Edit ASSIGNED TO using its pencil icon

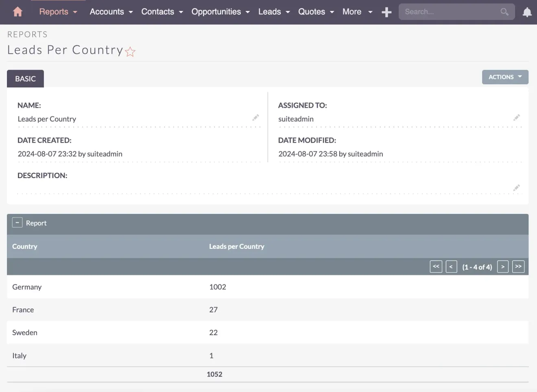pyautogui.click(x=517, y=118)
